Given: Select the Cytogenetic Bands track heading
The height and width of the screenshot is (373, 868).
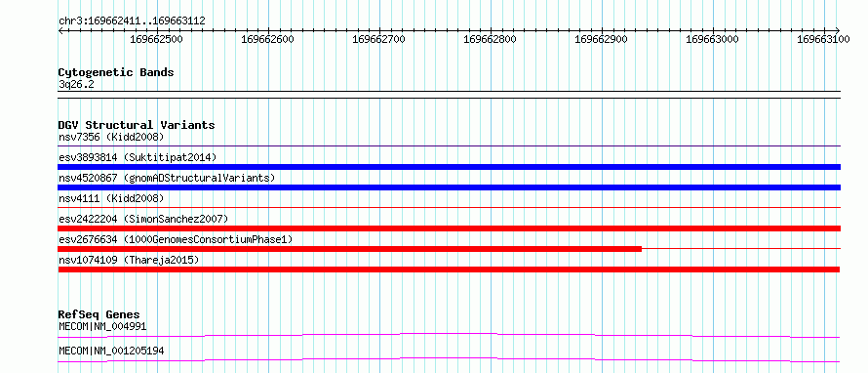Looking at the screenshot, I should [116, 72].
